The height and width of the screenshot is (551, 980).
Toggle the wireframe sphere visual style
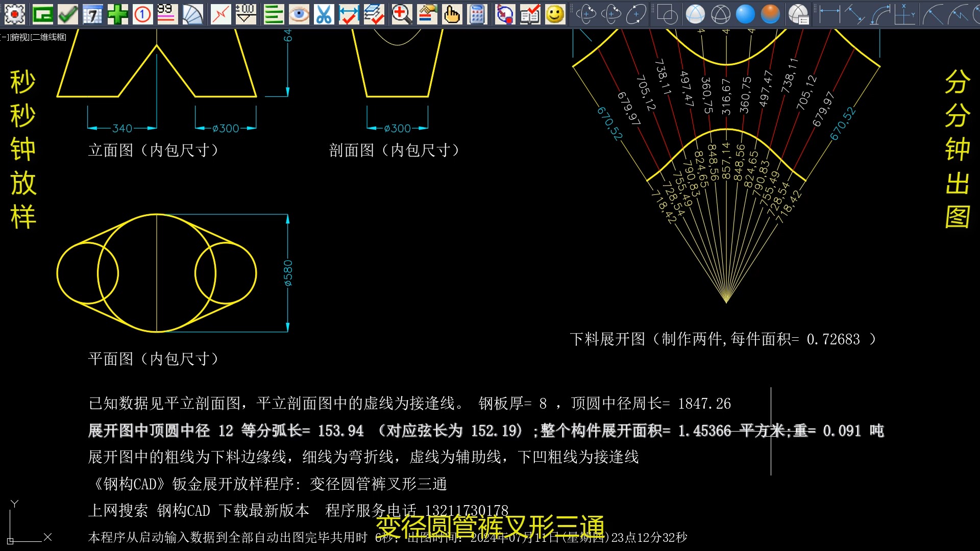[x=721, y=14]
